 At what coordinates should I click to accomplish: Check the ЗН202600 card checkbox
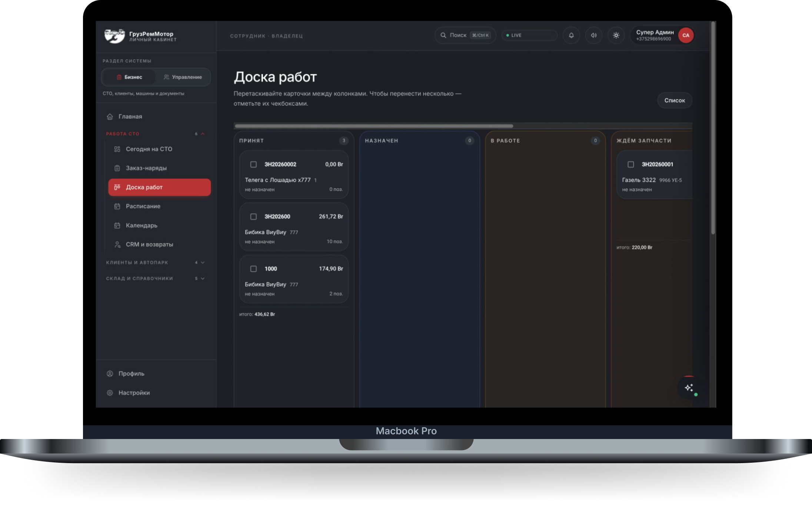click(x=253, y=217)
